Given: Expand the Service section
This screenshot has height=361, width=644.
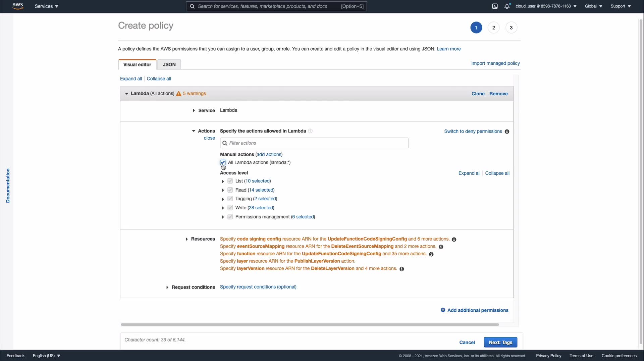Looking at the screenshot, I should click(194, 110).
